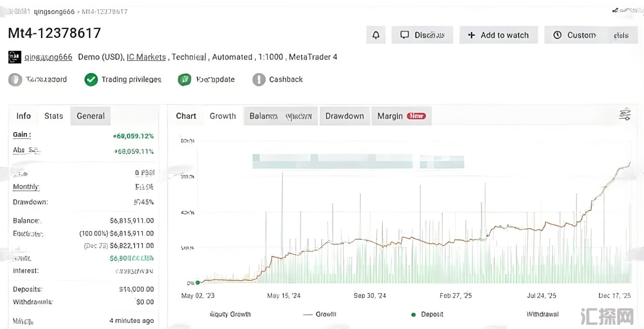Click the bell notification icon
The image size is (644, 329).
(x=376, y=35)
